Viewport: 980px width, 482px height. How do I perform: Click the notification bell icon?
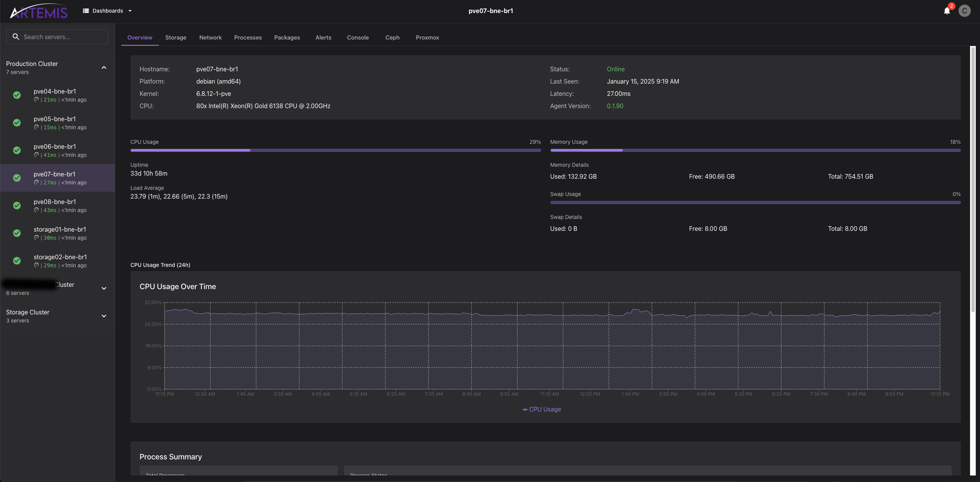coord(947,11)
